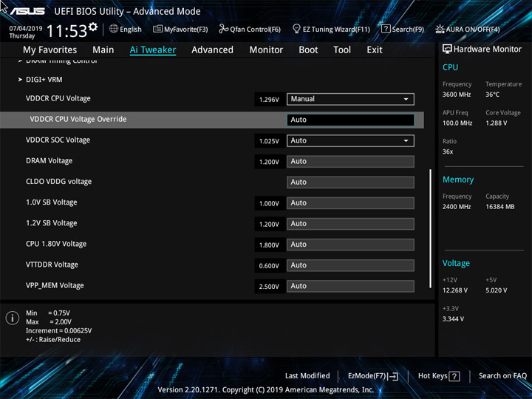This screenshot has width=532, height=399.
Task: Click the 1.296V current value
Action: 269,100
